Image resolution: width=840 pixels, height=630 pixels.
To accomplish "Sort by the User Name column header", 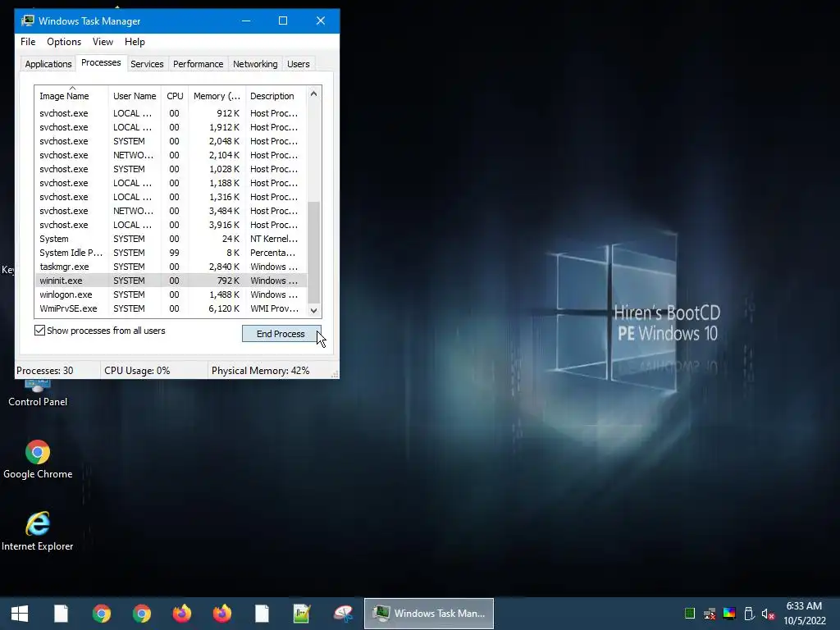I will pyautogui.click(x=135, y=96).
